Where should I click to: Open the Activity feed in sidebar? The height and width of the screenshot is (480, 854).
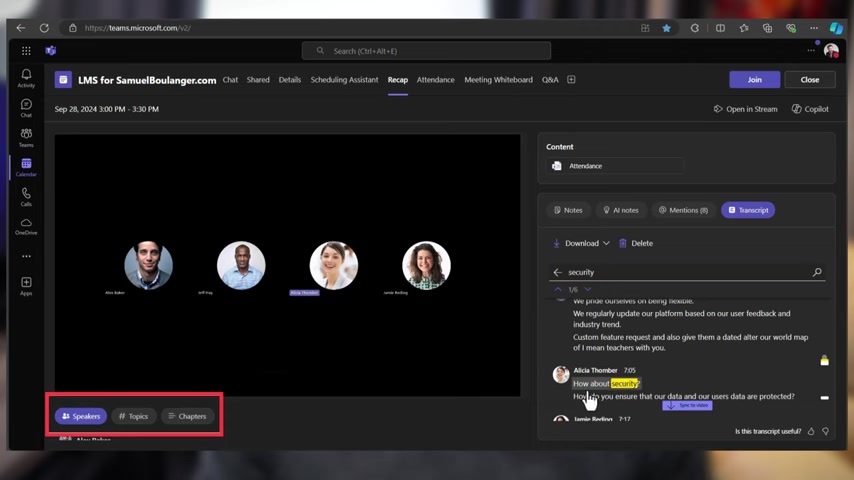pyautogui.click(x=26, y=78)
